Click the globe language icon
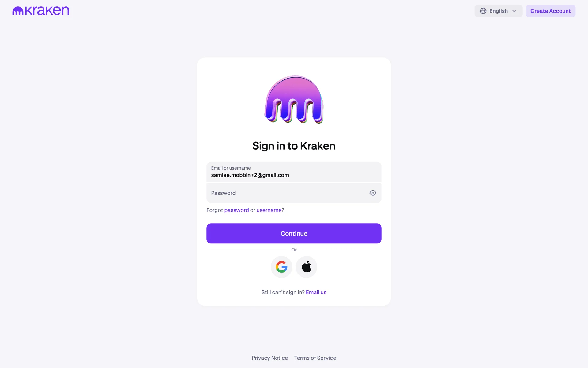588x368 pixels. [483, 11]
